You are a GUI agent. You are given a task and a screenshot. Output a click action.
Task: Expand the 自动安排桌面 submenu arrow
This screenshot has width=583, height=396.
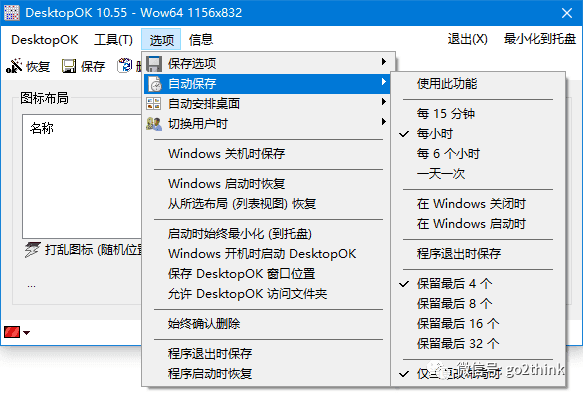(384, 102)
